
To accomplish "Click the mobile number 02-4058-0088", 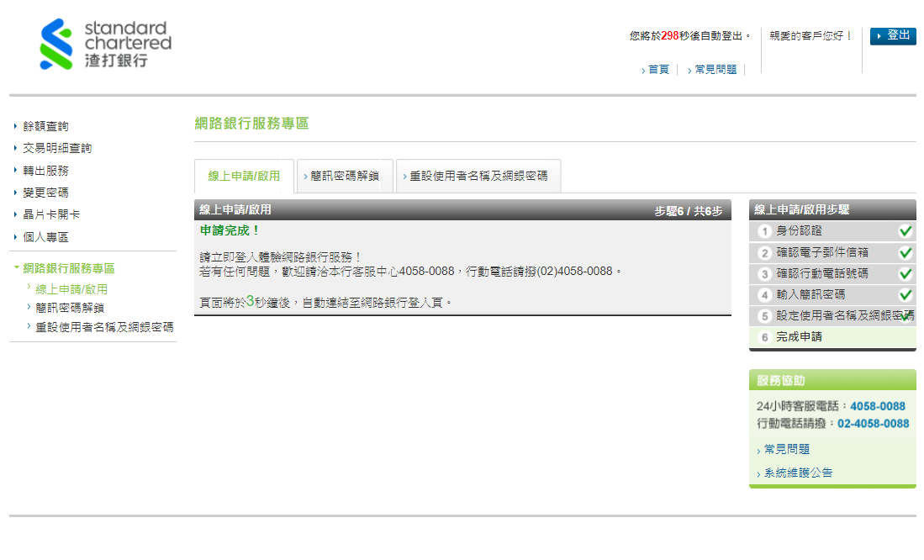I will [874, 423].
